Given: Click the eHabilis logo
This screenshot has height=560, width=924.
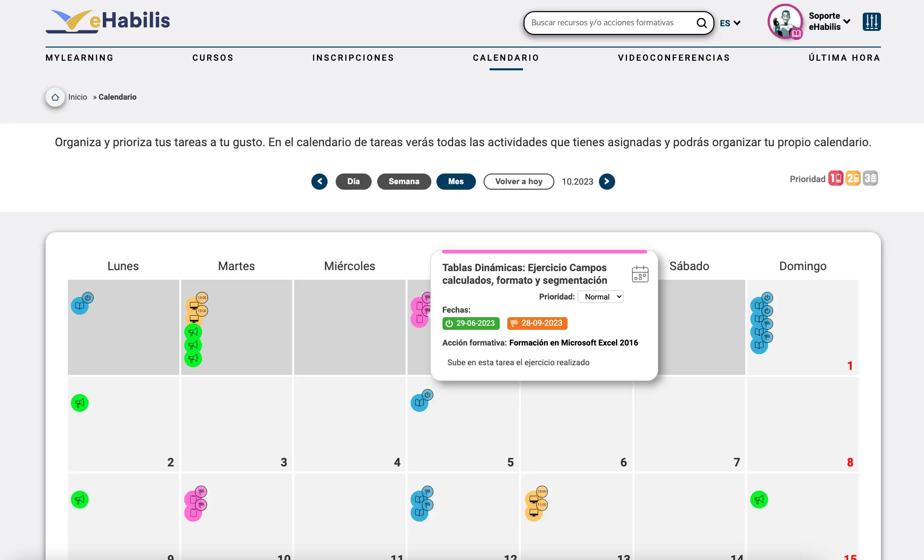Looking at the screenshot, I should pyautogui.click(x=108, y=21).
